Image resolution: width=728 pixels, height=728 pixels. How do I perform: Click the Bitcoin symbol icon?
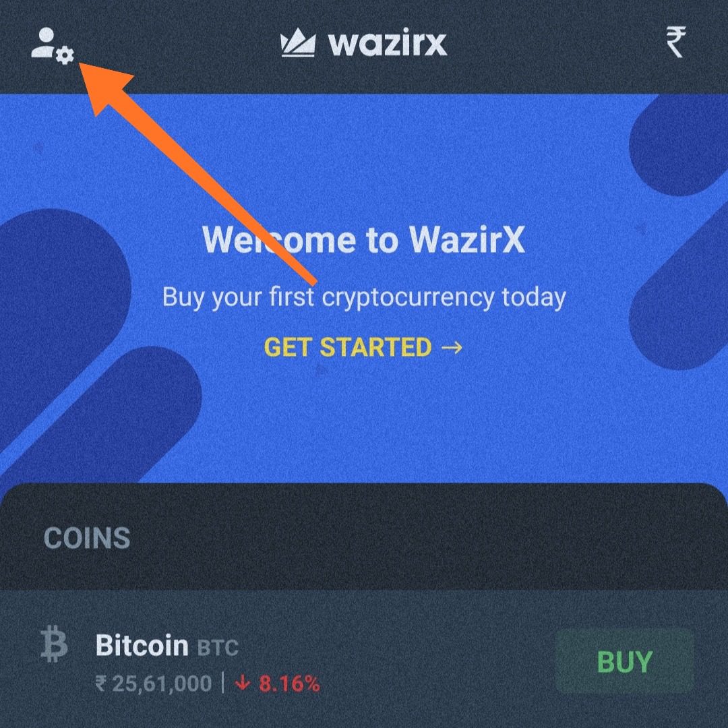(54, 644)
